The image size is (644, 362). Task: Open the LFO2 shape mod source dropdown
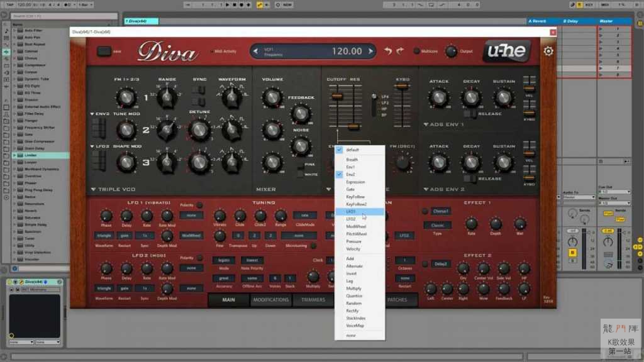click(x=100, y=146)
